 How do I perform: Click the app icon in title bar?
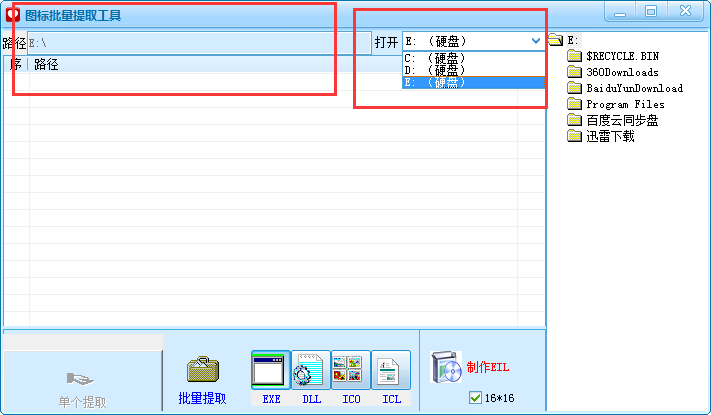click(13, 14)
